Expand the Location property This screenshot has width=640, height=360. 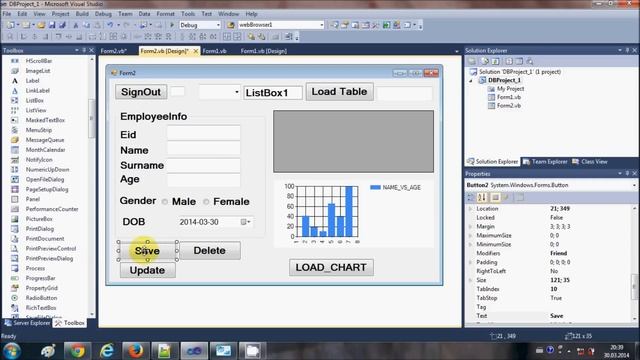click(470, 209)
